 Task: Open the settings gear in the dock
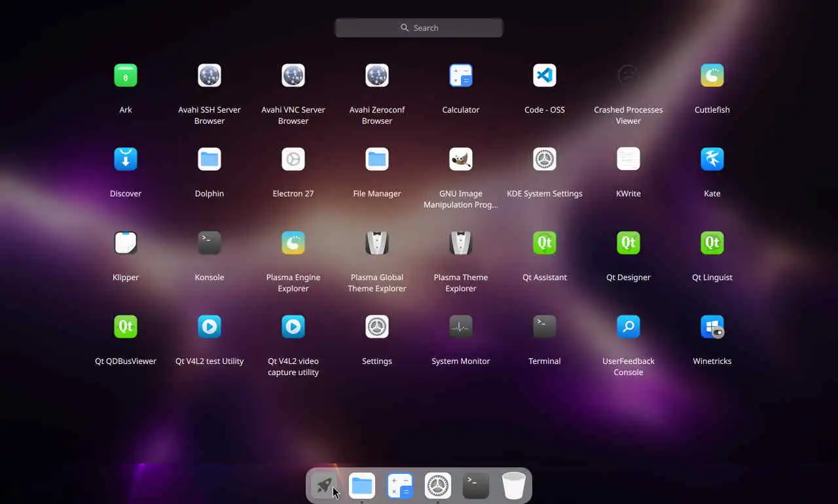[438, 486]
